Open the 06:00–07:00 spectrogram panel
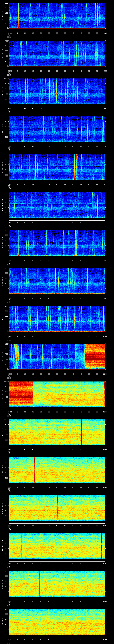114x644 pixels. 57,205
